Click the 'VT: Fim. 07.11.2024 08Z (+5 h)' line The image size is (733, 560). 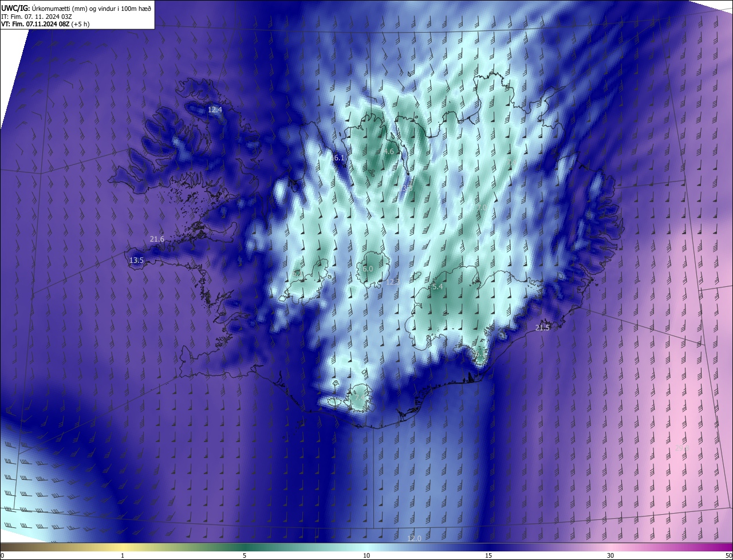[x=45, y=24]
